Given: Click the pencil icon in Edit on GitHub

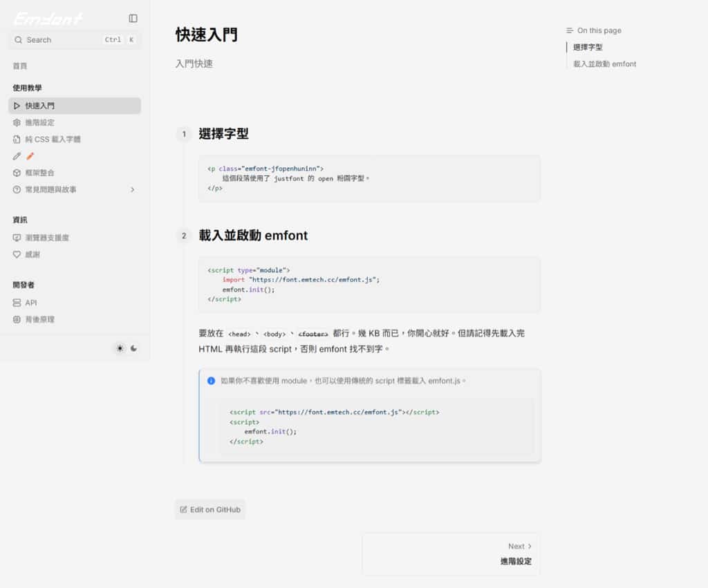Looking at the screenshot, I should [x=183, y=509].
